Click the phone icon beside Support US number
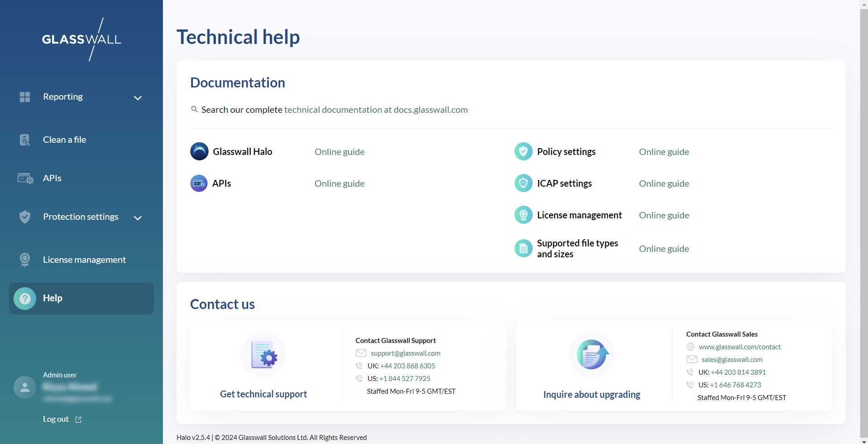 tap(359, 378)
